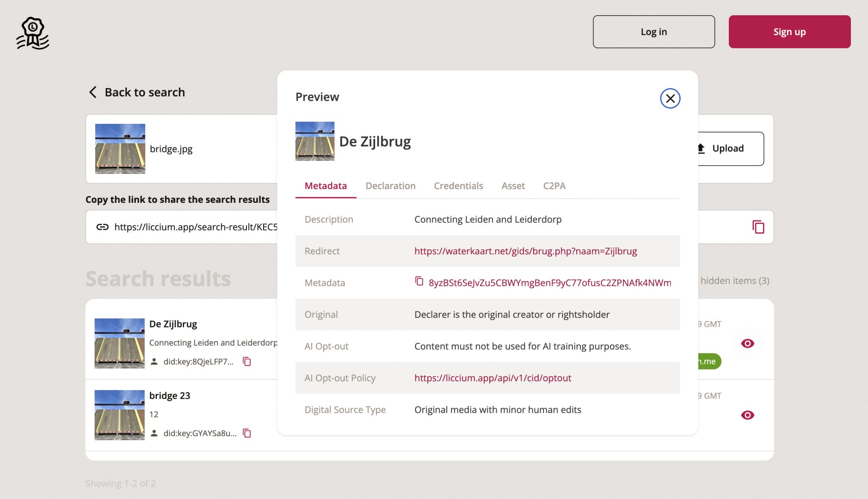Screen dimensions: 868x499
Task: Click the bridge.jpg uploaded image thumbnail
Action: [x=120, y=149]
